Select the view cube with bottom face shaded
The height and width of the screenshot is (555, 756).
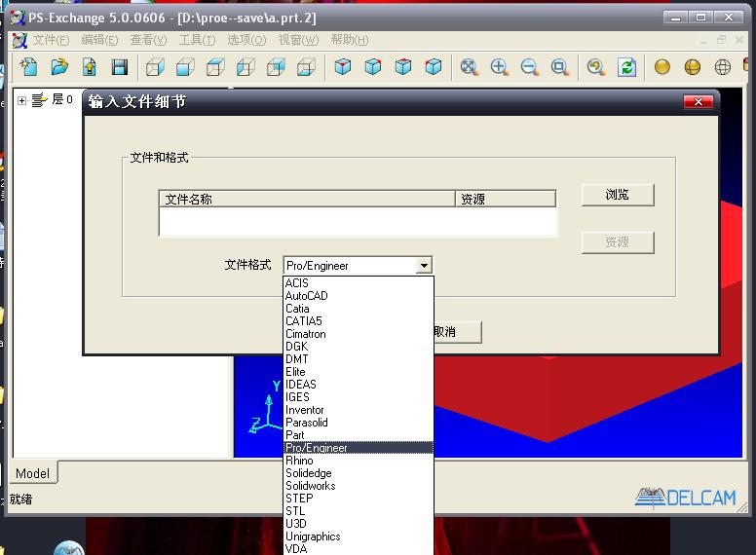pos(306,67)
